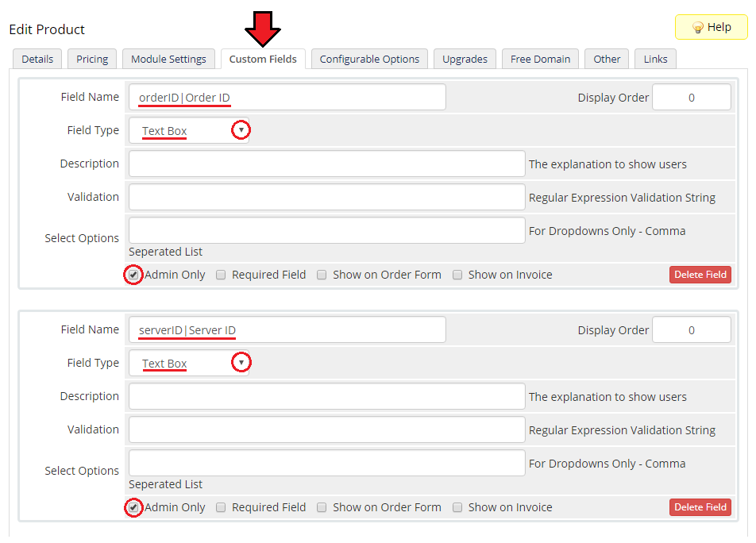Click Description input for Order ID field
Viewport: 756px width, 543px height.
click(327, 164)
